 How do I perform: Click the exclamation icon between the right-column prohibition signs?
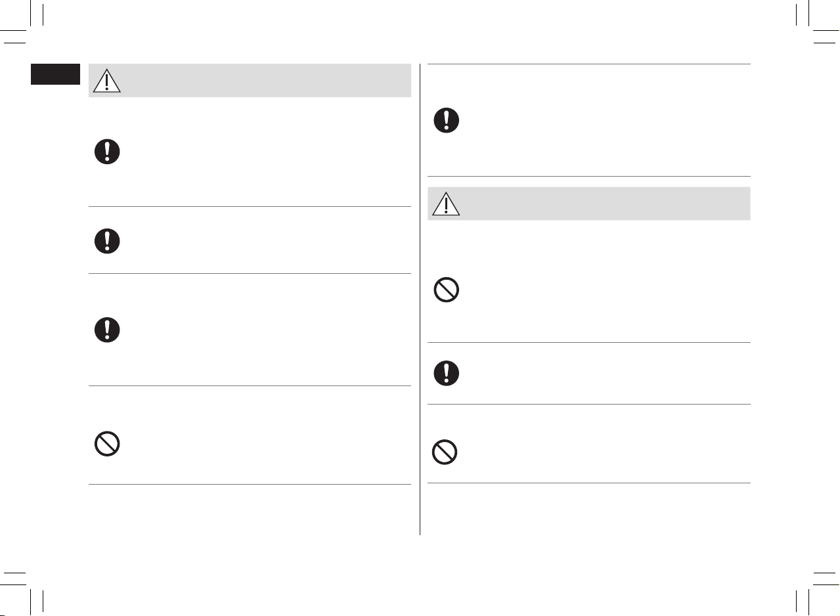tap(446, 373)
